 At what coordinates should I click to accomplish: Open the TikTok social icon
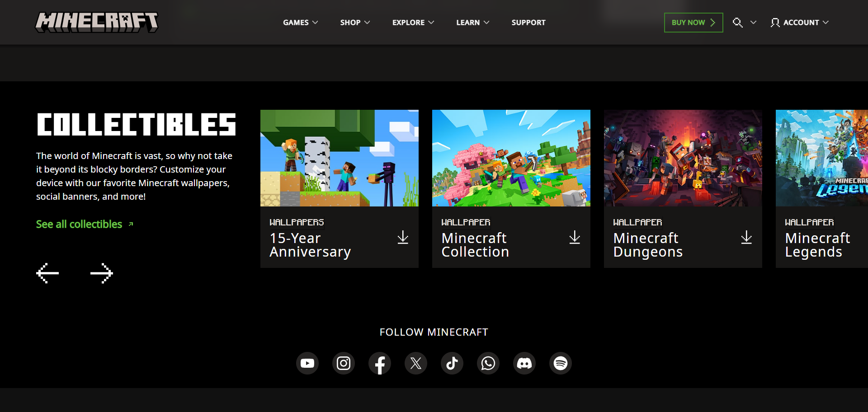(452, 363)
